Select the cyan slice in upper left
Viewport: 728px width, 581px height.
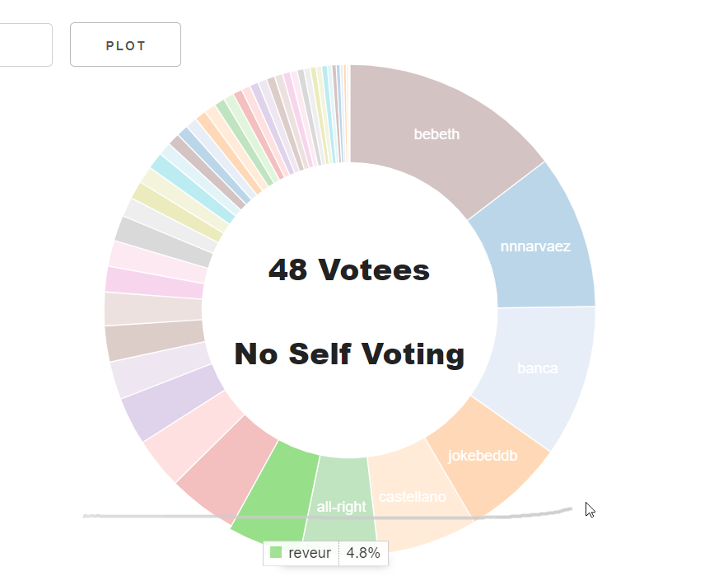pos(193,189)
